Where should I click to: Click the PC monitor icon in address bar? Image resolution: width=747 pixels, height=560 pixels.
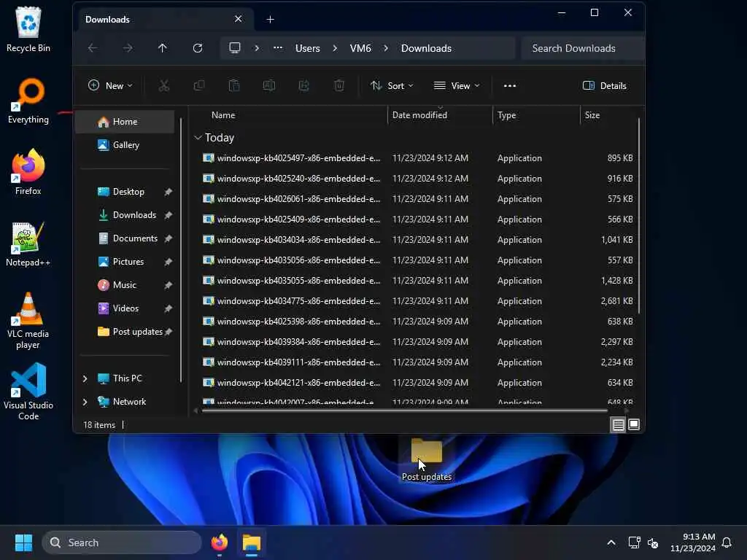[x=235, y=48]
